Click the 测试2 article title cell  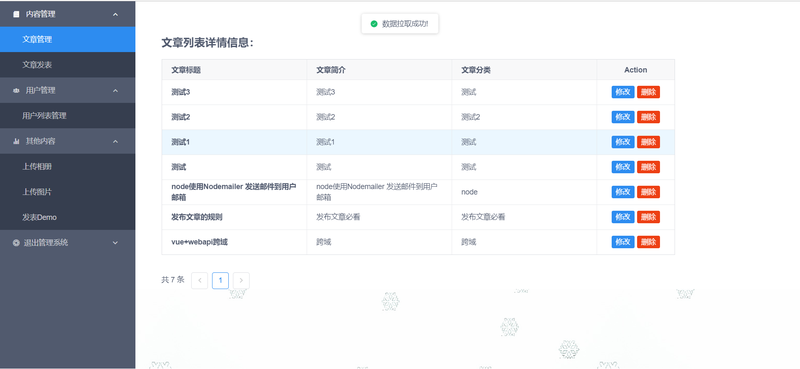coord(234,117)
